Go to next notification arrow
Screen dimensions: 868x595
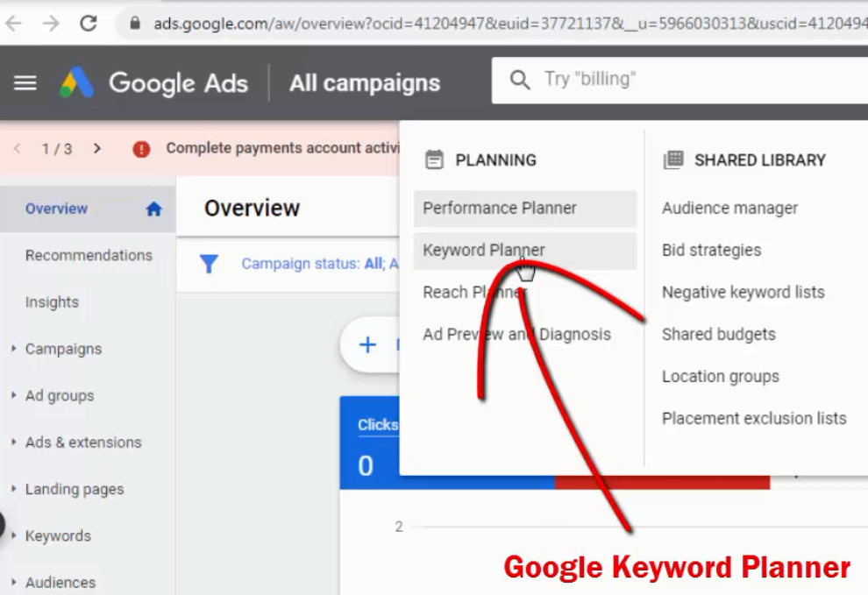tap(97, 149)
